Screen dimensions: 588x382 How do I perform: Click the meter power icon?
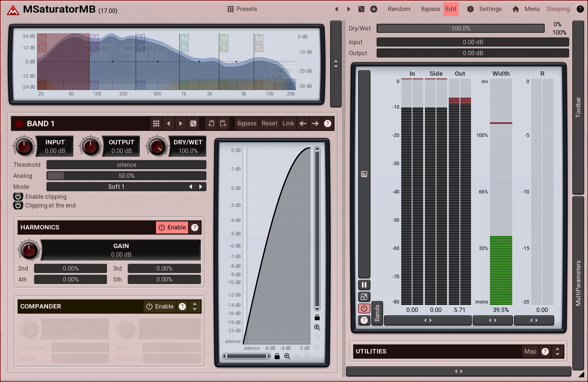(x=364, y=308)
